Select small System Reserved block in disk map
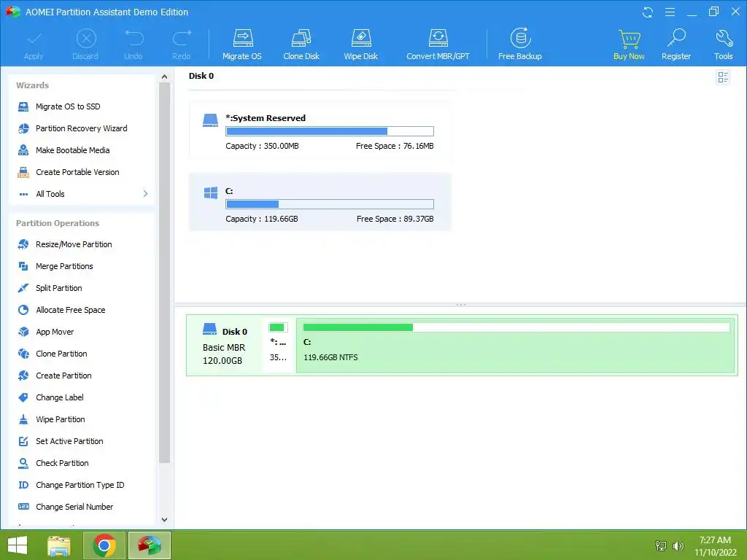Screen dimensions: 747x560 click(278, 345)
